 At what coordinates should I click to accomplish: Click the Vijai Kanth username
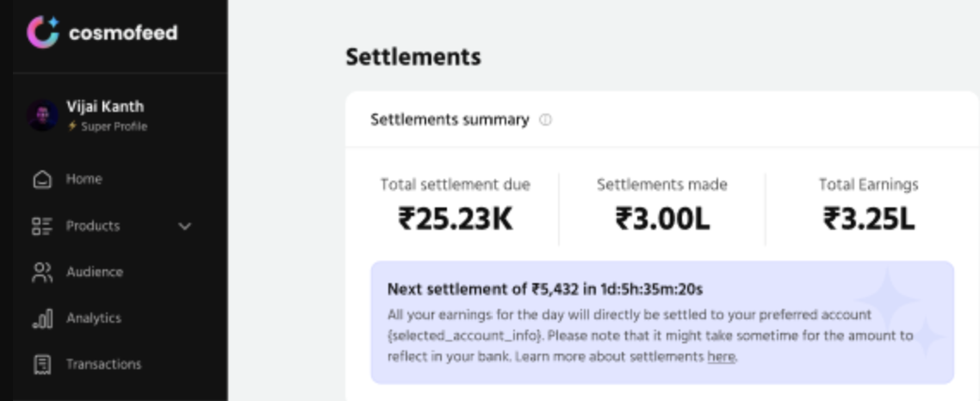(x=105, y=107)
